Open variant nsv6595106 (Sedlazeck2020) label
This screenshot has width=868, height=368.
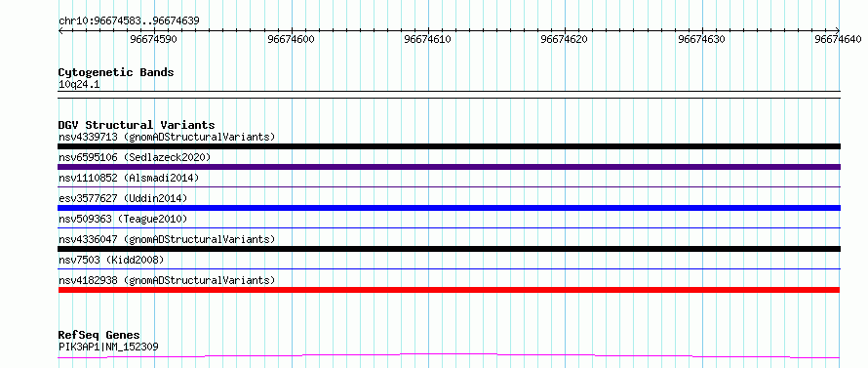[x=135, y=157]
